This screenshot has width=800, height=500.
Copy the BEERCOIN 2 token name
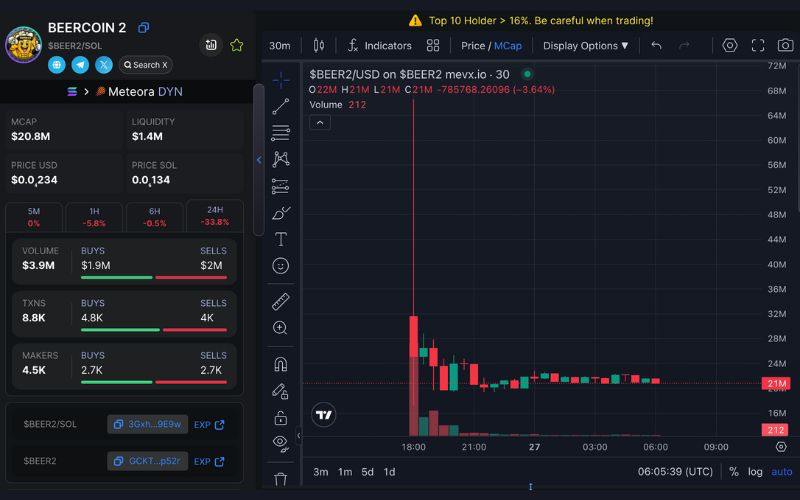pos(143,28)
